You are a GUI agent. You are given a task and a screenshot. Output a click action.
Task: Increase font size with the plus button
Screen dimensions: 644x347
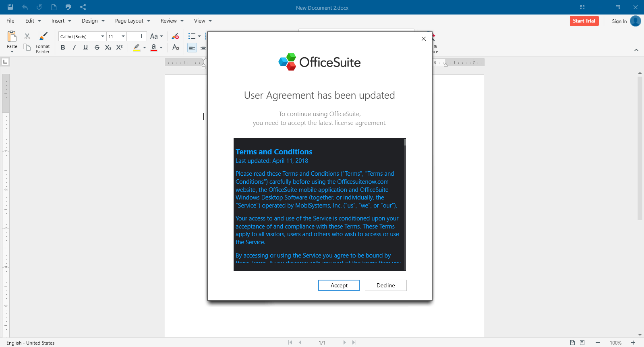141,36
